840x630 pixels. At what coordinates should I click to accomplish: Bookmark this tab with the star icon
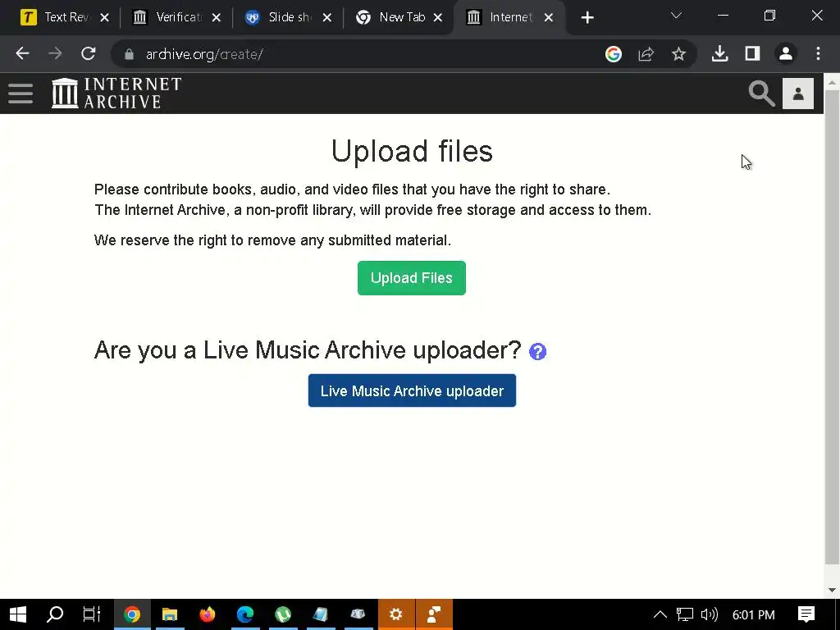(x=678, y=53)
